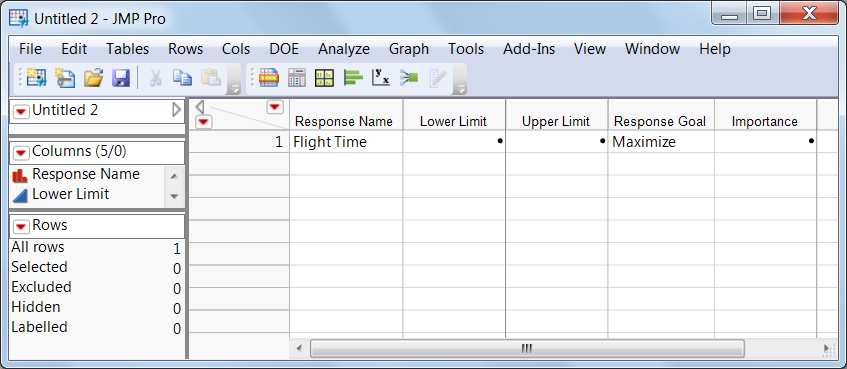The width and height of the screenshot is (847, 369).
Task: Click the Maximize cell under Response Goal
Action: [x=661, y=142]
